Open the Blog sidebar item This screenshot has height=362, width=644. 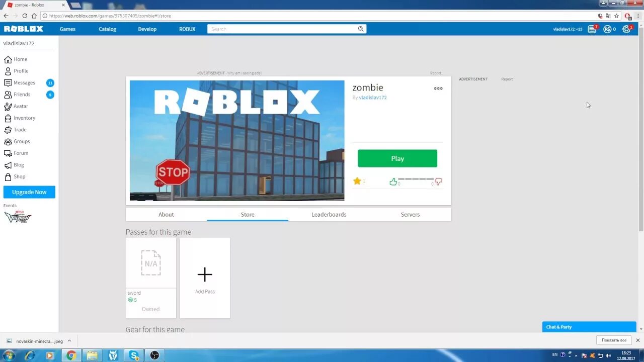click(14, 165)
